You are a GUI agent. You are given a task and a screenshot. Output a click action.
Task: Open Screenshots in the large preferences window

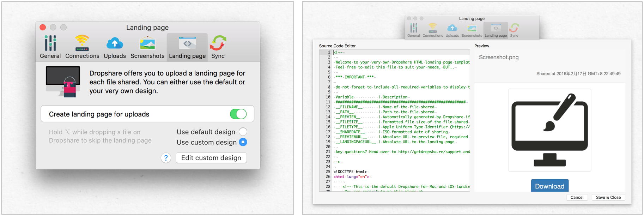[x=147, y=47]
